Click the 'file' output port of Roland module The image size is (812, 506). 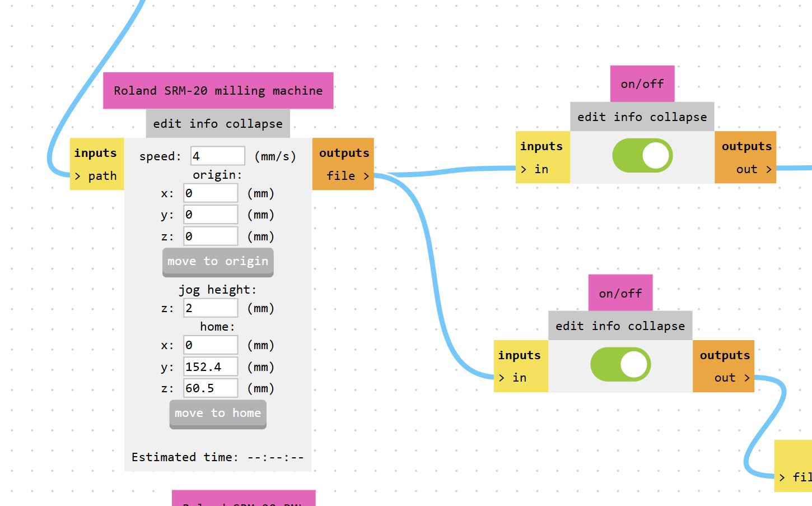click(347, 176)
